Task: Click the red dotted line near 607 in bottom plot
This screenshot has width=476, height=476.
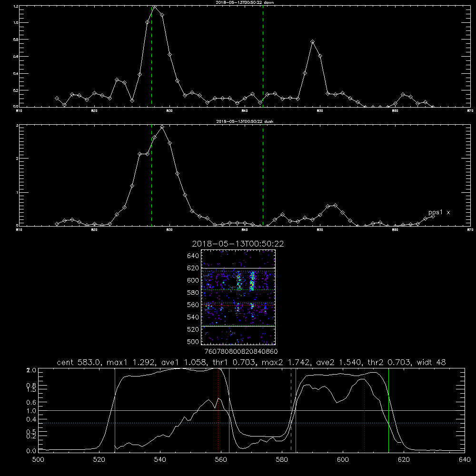Action: click(x=364, y=410)
